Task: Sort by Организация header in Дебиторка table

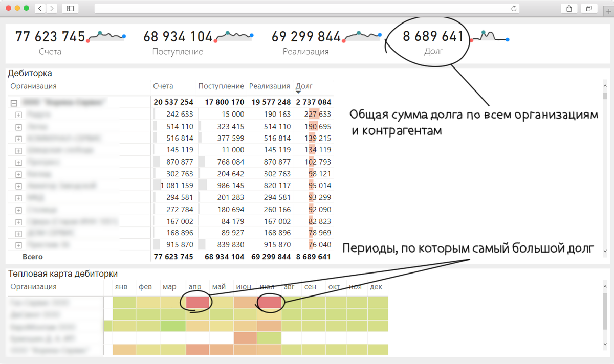Action: coord(33,86)
